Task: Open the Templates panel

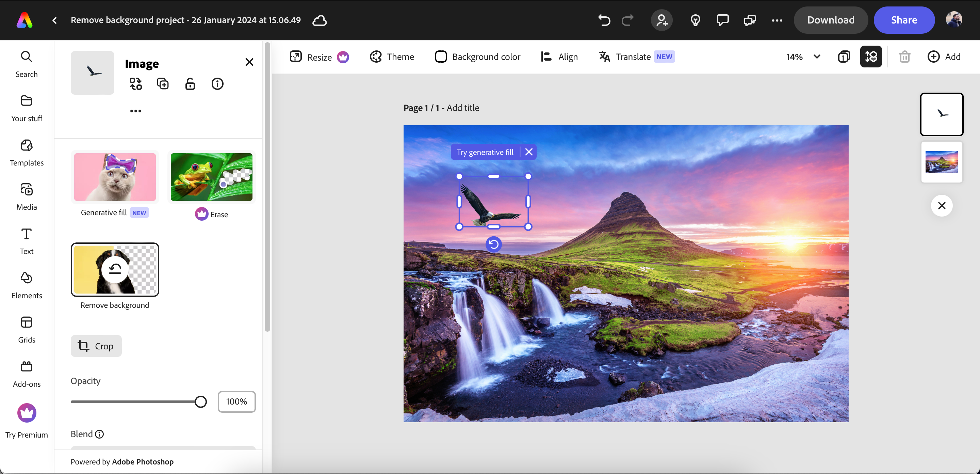Action: [26, 152]
